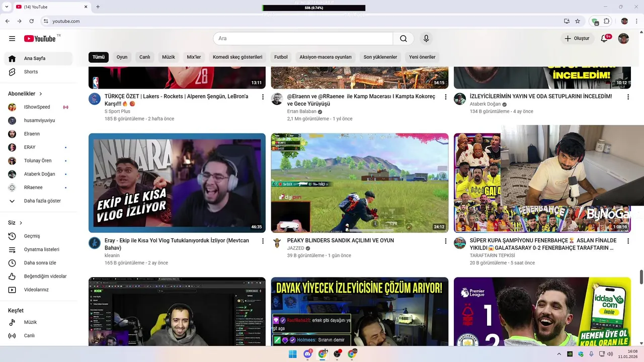Open Geçmiş history page
This screenshot has width=644, height=362.
click(38, 236)
